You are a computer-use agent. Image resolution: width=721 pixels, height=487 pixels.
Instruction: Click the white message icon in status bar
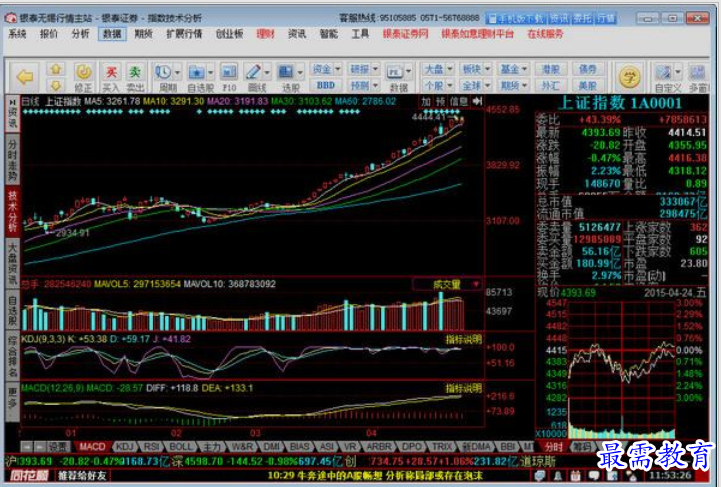click(x=594, y=476)
